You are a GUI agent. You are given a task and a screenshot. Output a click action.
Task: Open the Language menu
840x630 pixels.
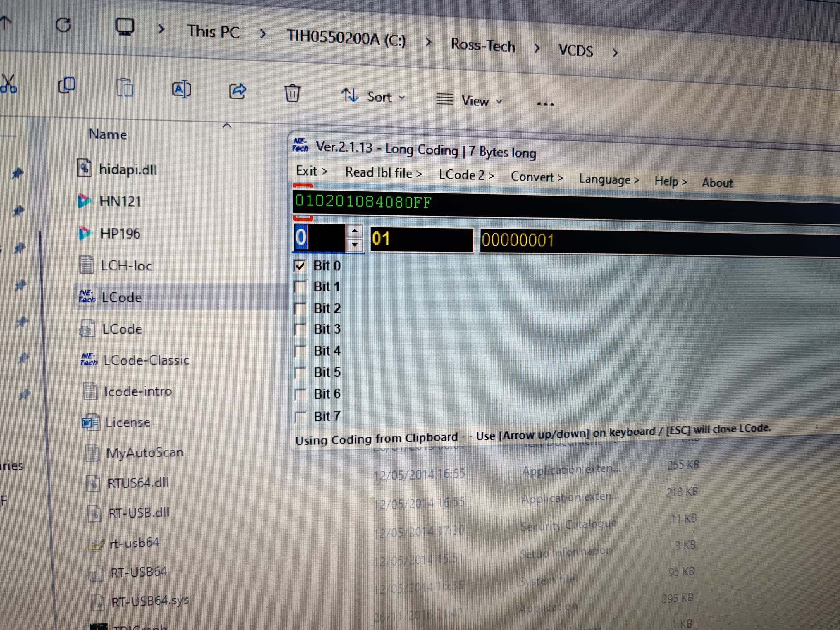(x=609, y=180)
